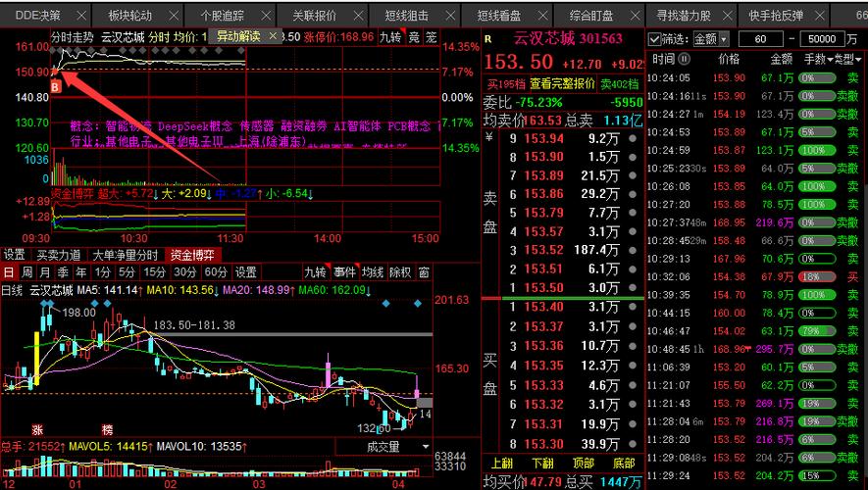Click the 均线 button on K-line toolbar
Image resolution: width=868 pixels, height=490 pixels.
(373, 272)
